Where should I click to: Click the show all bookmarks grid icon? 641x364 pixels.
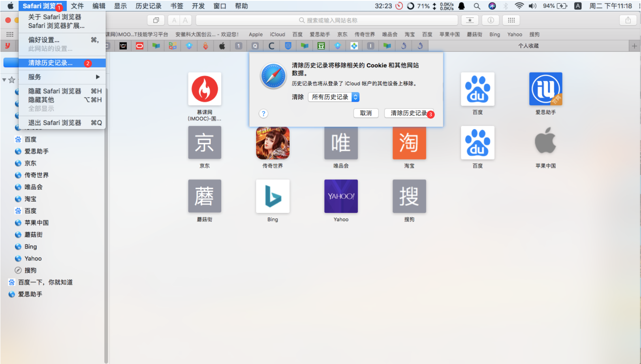pos(10,34)
